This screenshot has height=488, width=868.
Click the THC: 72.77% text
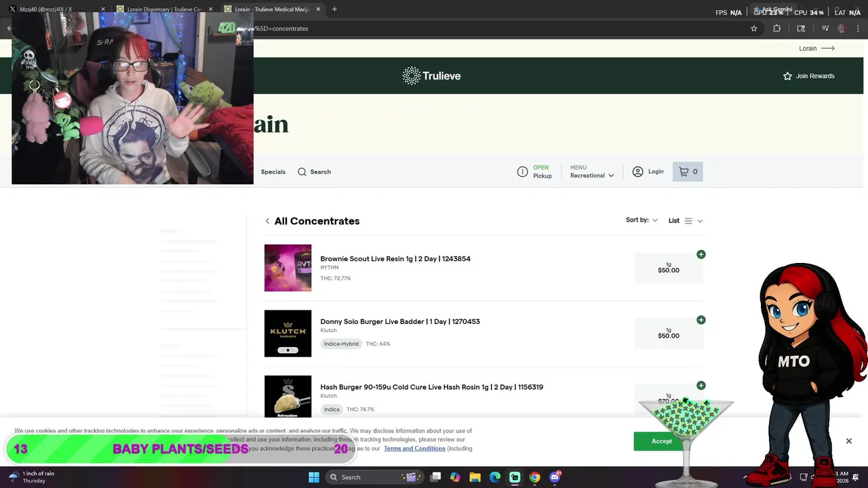336,279
